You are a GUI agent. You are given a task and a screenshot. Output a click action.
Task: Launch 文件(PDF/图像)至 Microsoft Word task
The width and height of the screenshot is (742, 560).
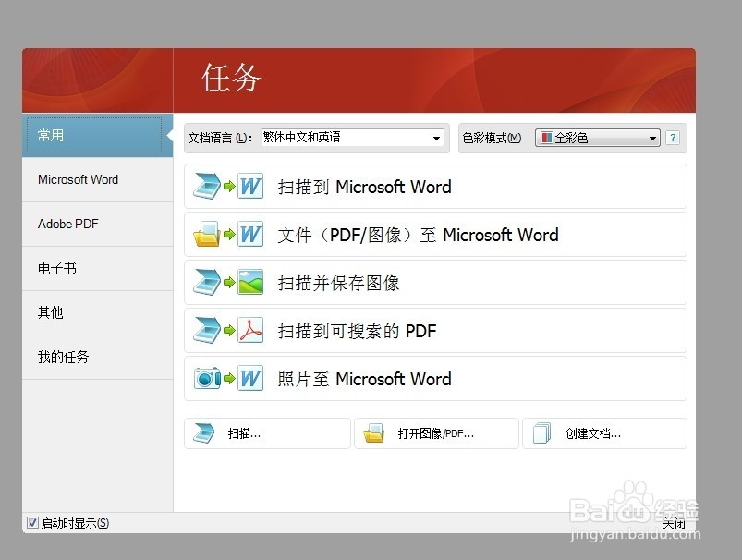(x=435, y=235)
